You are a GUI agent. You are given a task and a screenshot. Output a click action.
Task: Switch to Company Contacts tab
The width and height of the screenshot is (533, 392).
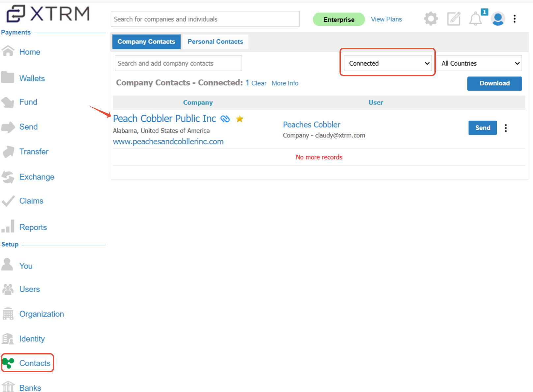coord(146,42)
